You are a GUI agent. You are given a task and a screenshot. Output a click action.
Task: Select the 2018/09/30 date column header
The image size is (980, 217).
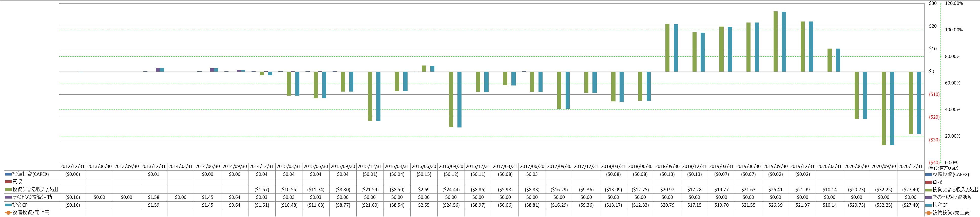pos(667,166)
